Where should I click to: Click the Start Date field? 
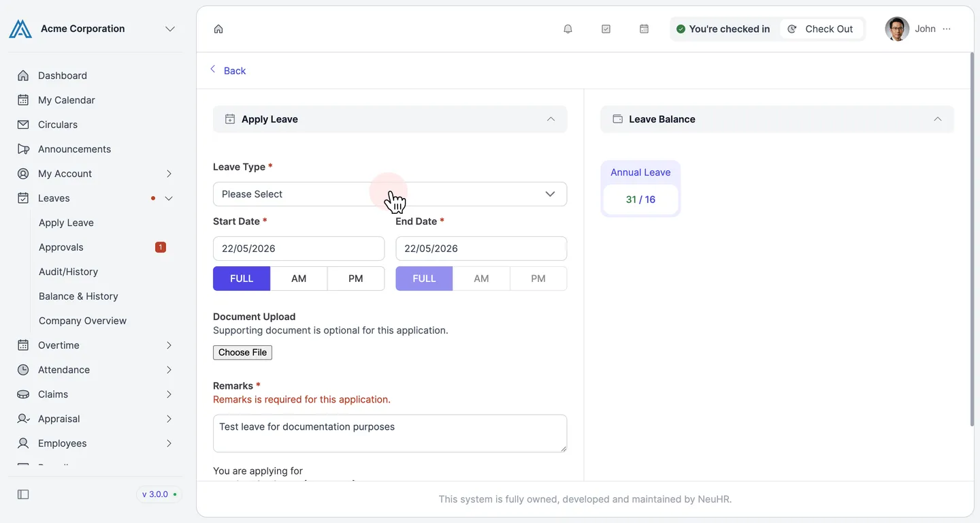[x=299, y=249]
